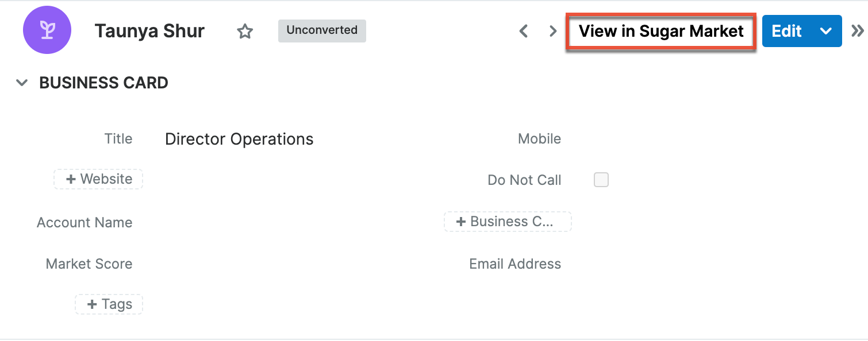This screenshot has width=868, height=341.
Task: Toggle side panel with double-chevron icon
Action: 857,31
